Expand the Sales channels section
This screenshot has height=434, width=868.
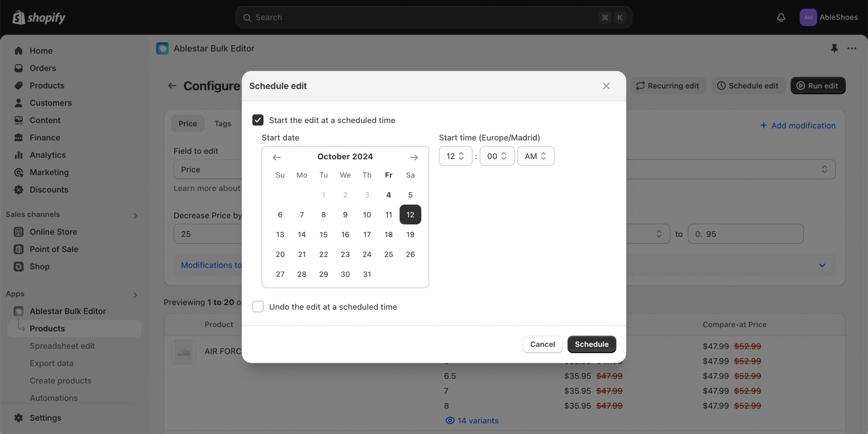tap(136, 216)
